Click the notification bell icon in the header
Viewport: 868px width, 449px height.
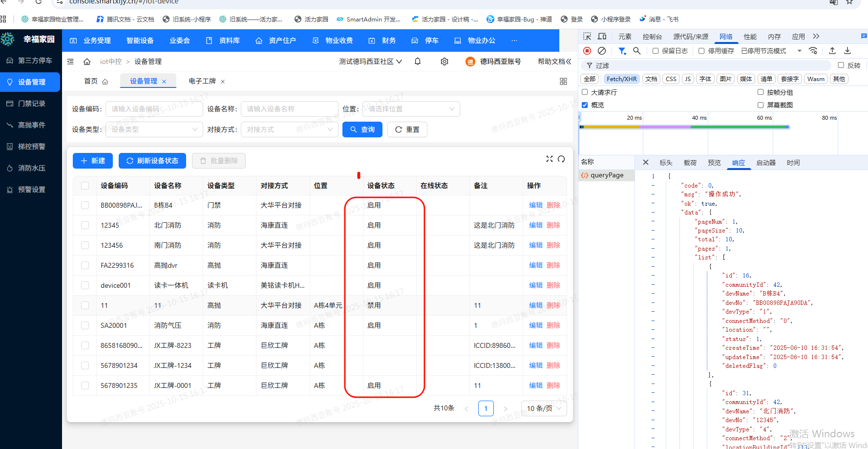pos(418,61)
